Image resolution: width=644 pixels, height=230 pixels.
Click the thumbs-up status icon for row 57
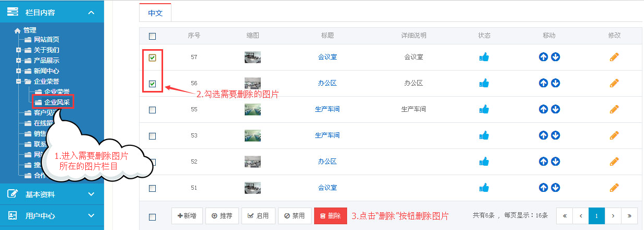tap(484, 57)
